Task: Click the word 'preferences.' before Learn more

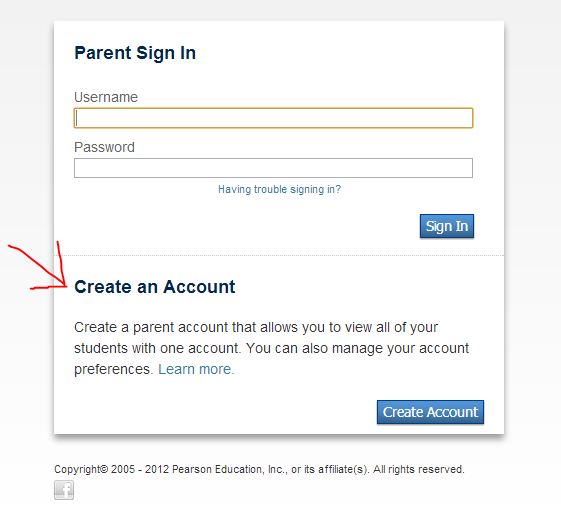Action: [114, 370]
